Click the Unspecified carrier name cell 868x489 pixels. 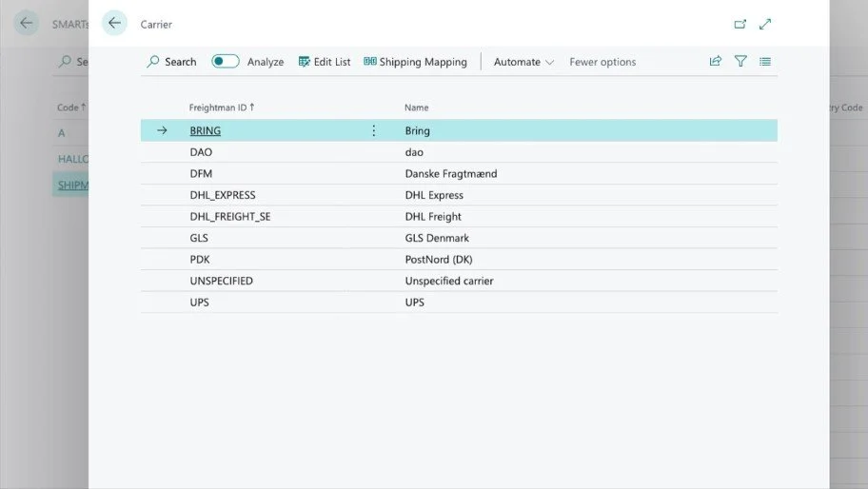point(449,281)
